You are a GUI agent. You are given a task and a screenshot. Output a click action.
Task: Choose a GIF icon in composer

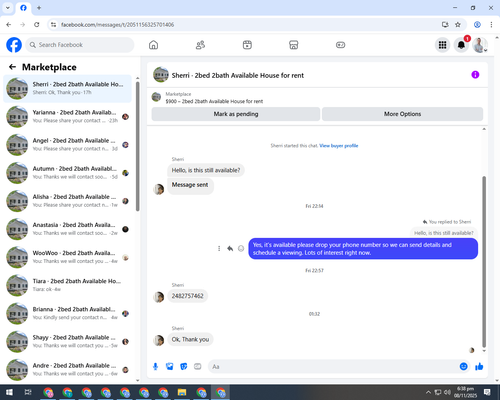coord(198,367)
